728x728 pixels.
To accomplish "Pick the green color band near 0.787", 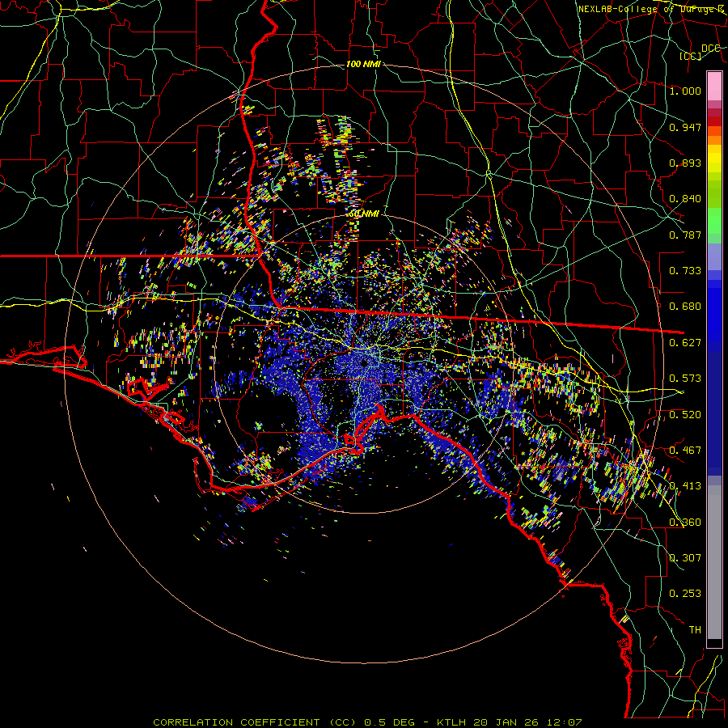I will (714, 225).
